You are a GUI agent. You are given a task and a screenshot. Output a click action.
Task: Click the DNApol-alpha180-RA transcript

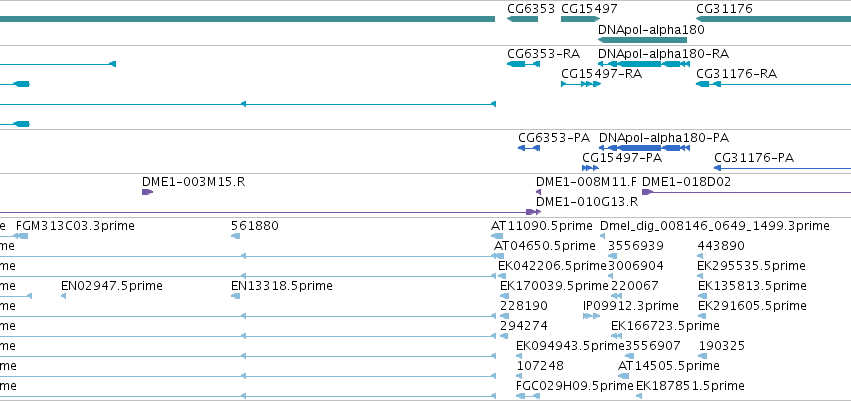(644, 64)
